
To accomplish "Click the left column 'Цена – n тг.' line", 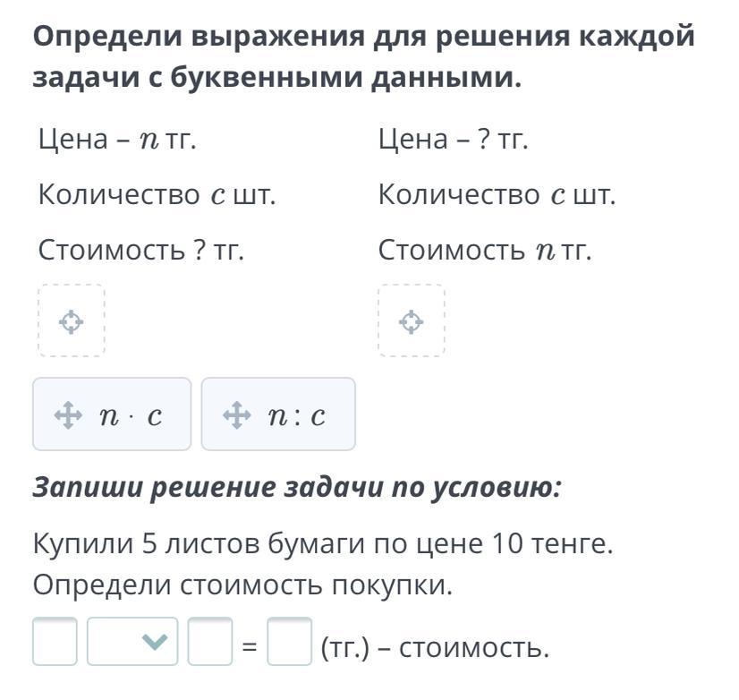I will pyautogui.click(x=117, y=140).
